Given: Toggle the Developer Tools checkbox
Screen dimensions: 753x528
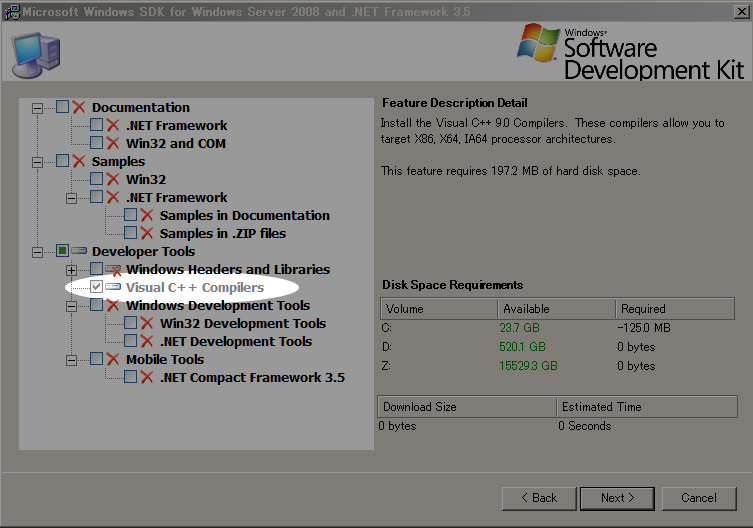Looking at the screenshot, I should 62,250.
